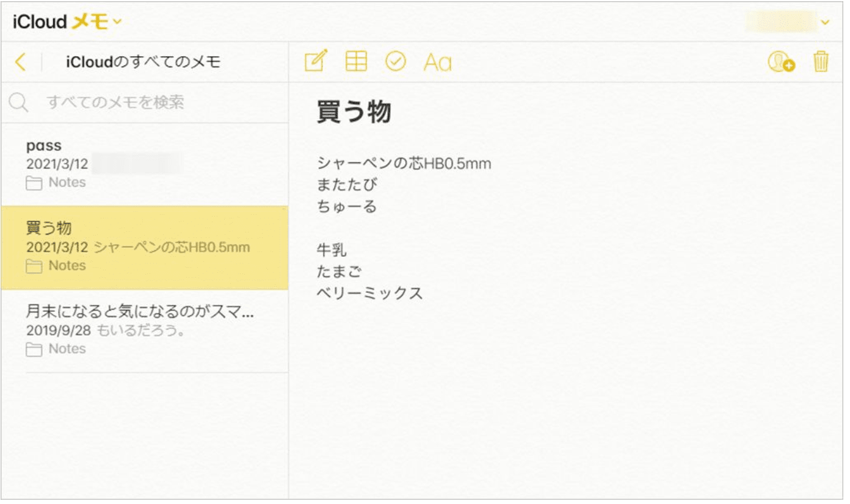Click the magnifying glass search icon
This screenshot has height=504, width=850.
point(18,103)
